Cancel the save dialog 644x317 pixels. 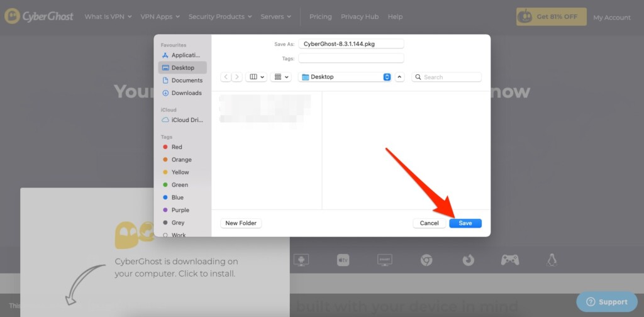(429, 223)
